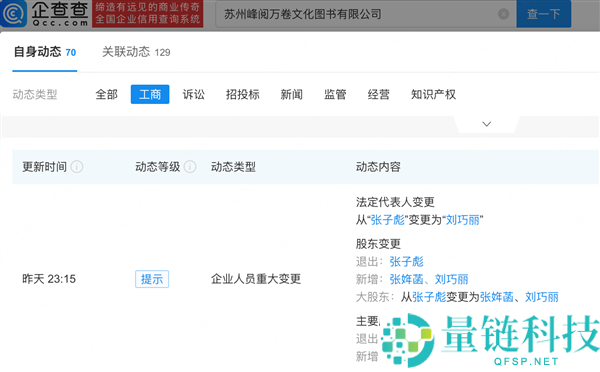Screen dimensions: 600x372
Task: Switch to 关联动态 tab
Action: click(x=136, y=52)
